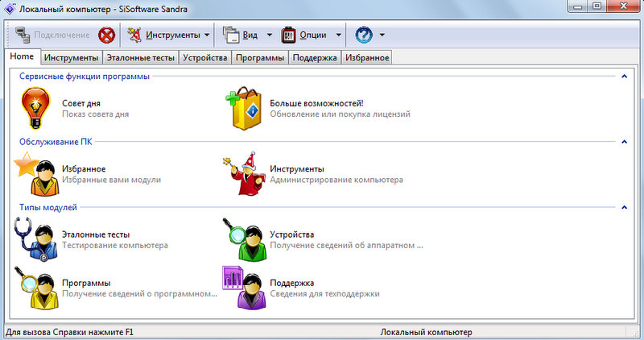Open the Совет дня item title

pos(81,103)
